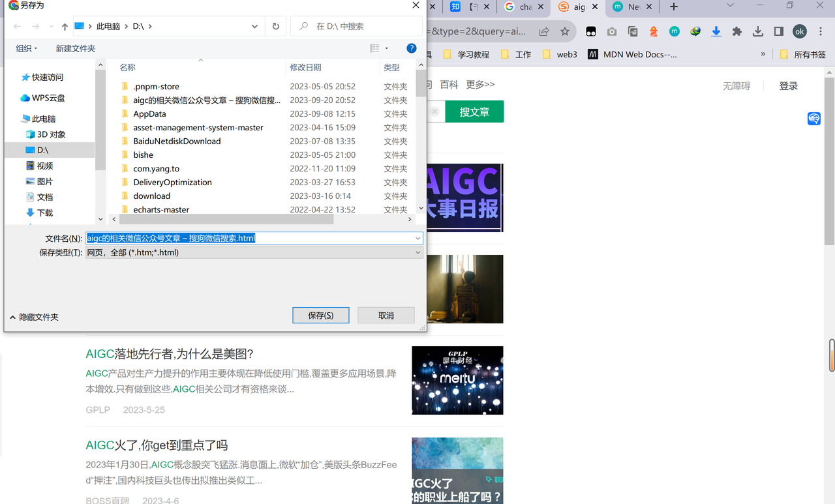This screenshot has width=835, height=504.
Task: Open article AIGC落地先行者,为什么是美图?
Action: 170,354
